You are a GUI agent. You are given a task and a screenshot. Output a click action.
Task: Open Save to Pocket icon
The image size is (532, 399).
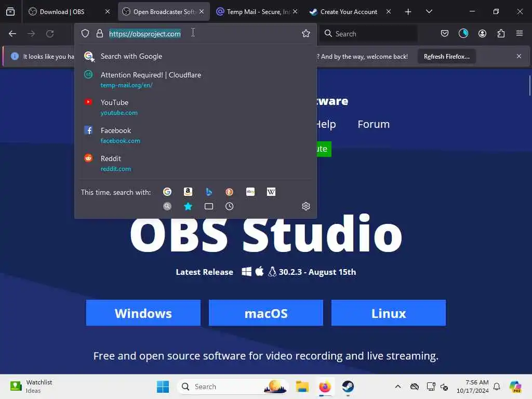445,33
